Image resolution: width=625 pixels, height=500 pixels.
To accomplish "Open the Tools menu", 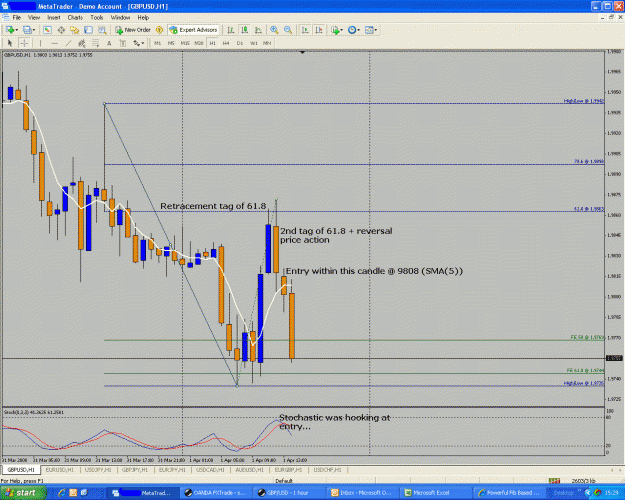I will point(96,18).
